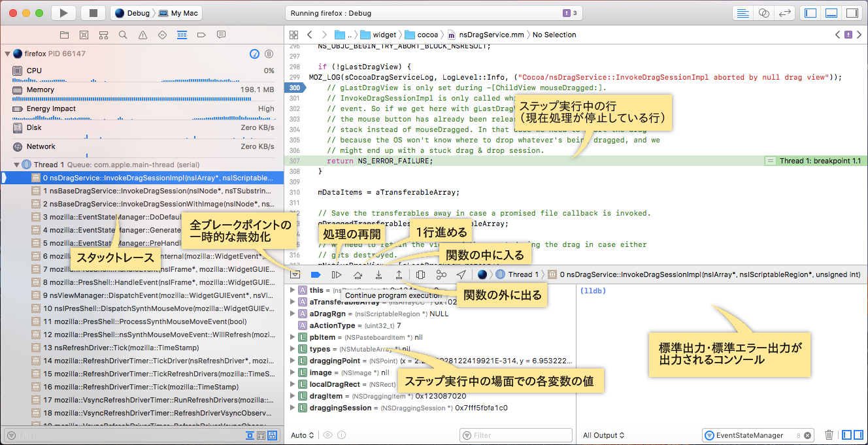868x445 pixels.
Task: Open the Debug Memory Graph tool
Action: click(441, 274)
